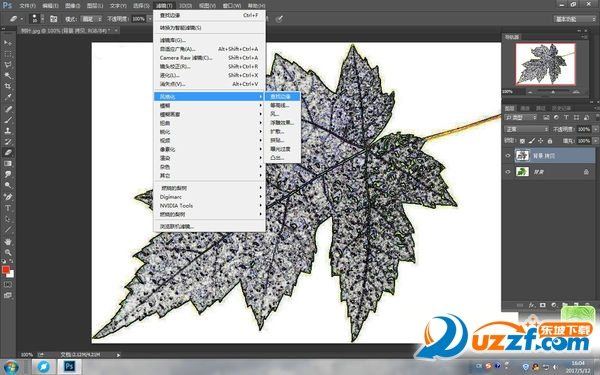Viewport: 600px width, 375px height.
Task: Open the layer blend mode dropdown
Action: pyautogui.click(x=527, y=129)
